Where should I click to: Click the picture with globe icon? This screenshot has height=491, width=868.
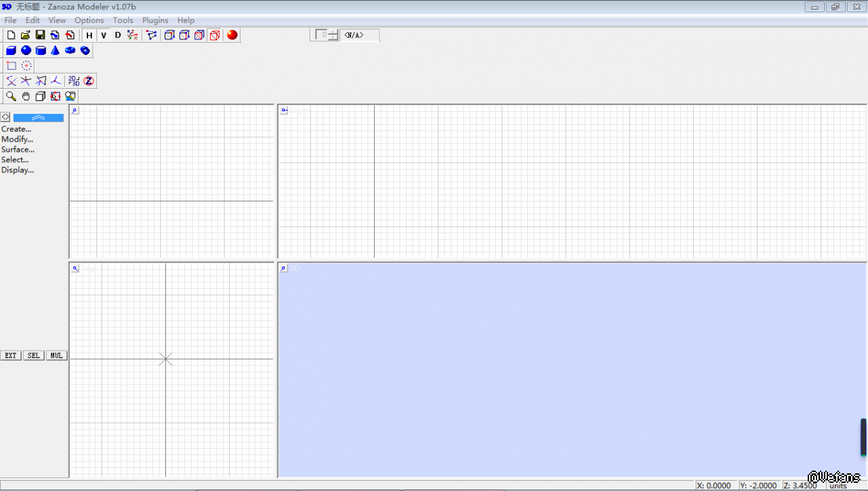pyautogui.click(x=70, y=96)
